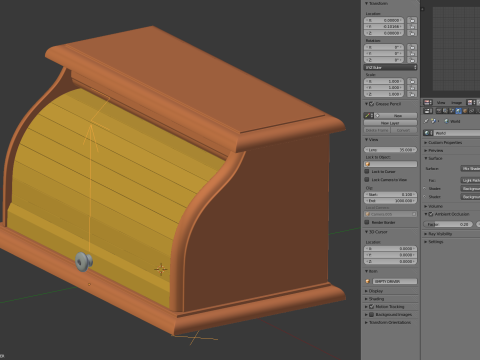Enable the Background Images checkbox
The image size is (480, 360).
pyautogui.click(x=372, y=315)
